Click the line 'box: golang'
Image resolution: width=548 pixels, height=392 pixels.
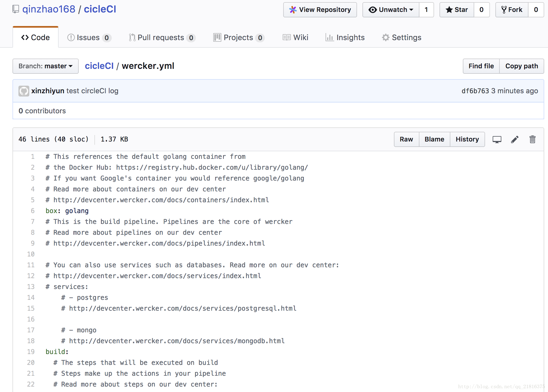click(67, 211)
